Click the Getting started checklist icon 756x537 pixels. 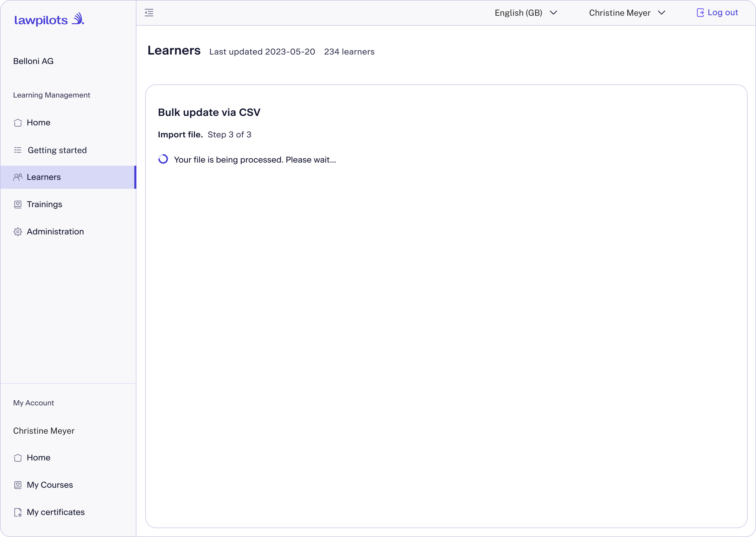[x=18, y=150]
